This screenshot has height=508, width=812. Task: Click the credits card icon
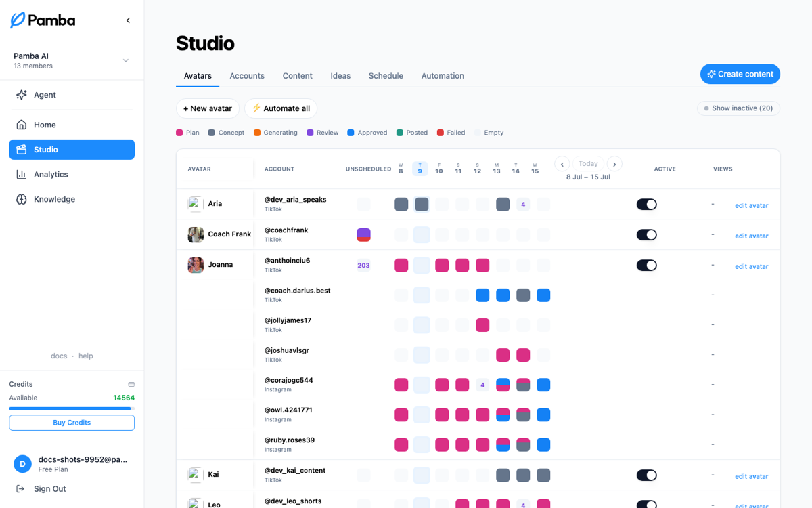131,384
